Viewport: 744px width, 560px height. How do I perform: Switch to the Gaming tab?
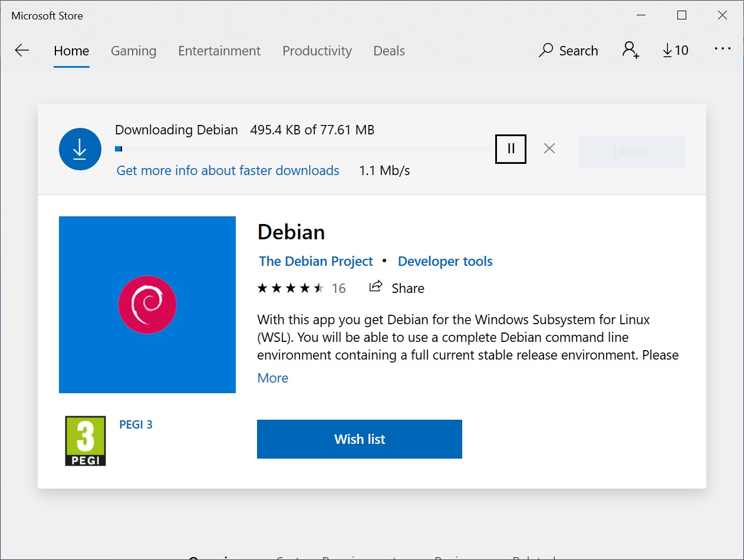point(134,51)
